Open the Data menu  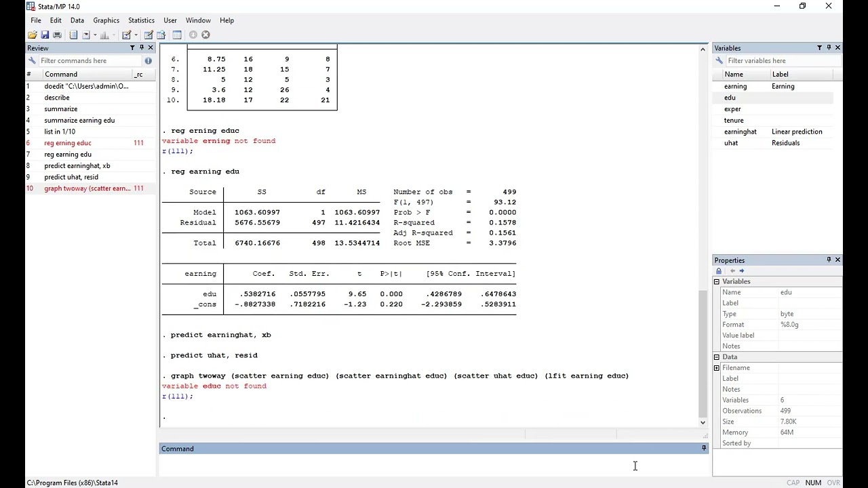(77, 20)
